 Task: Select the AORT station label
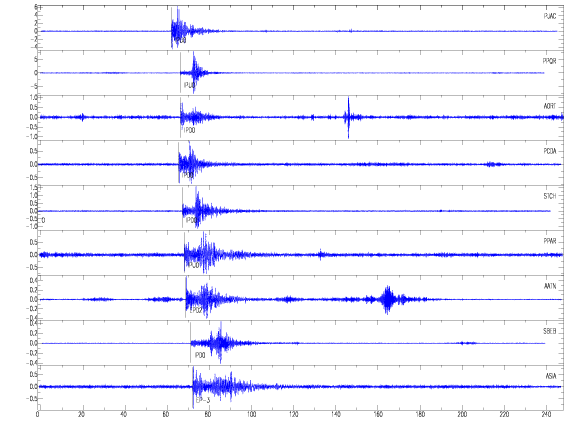pyautogui.click(x=550, y=106)
